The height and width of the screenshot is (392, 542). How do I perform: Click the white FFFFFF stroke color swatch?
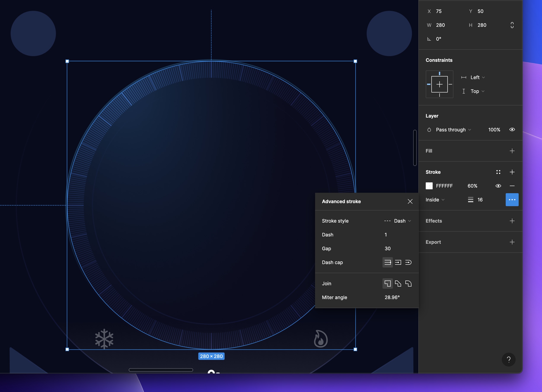tap(429, 186)
